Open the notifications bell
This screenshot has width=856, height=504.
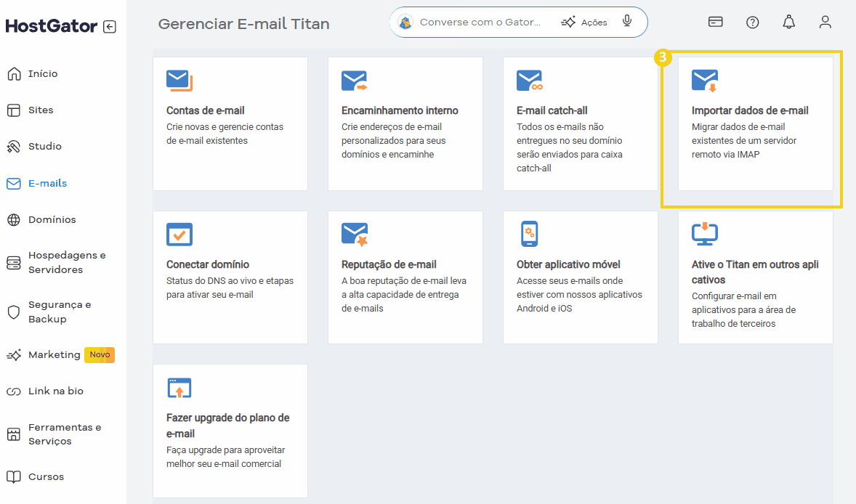coord(789,22)
